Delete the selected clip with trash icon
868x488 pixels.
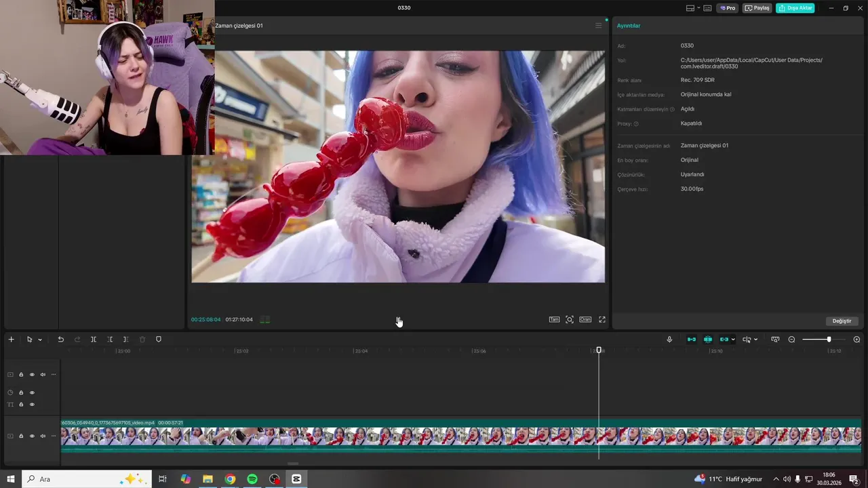pyautogui.click(x=142, y=340)
